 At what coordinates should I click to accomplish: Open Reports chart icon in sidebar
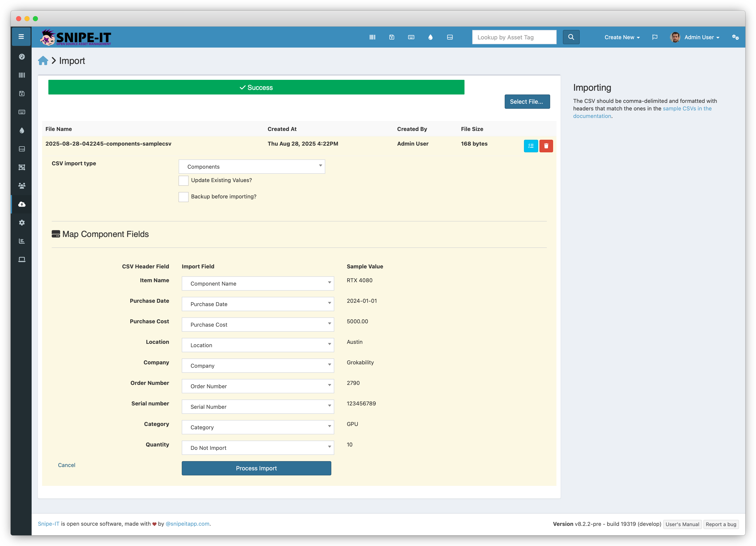coord(22,241)
